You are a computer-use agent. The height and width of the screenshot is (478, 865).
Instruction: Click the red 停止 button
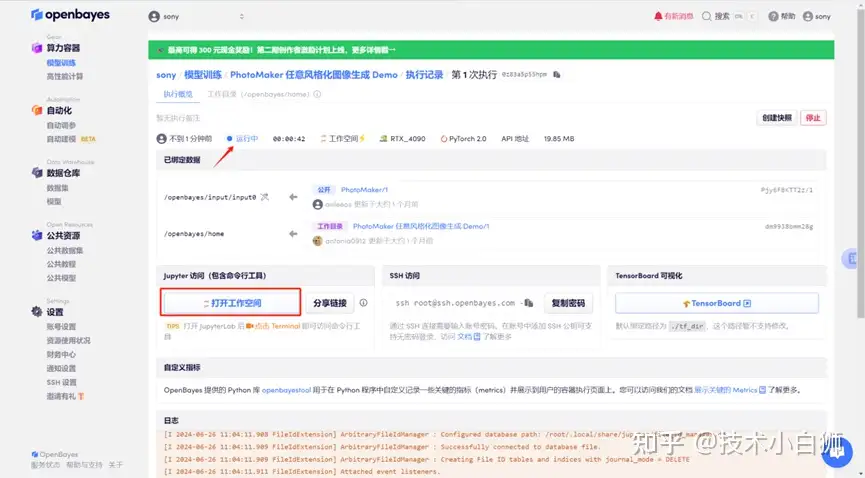click(x=813, y=118)
